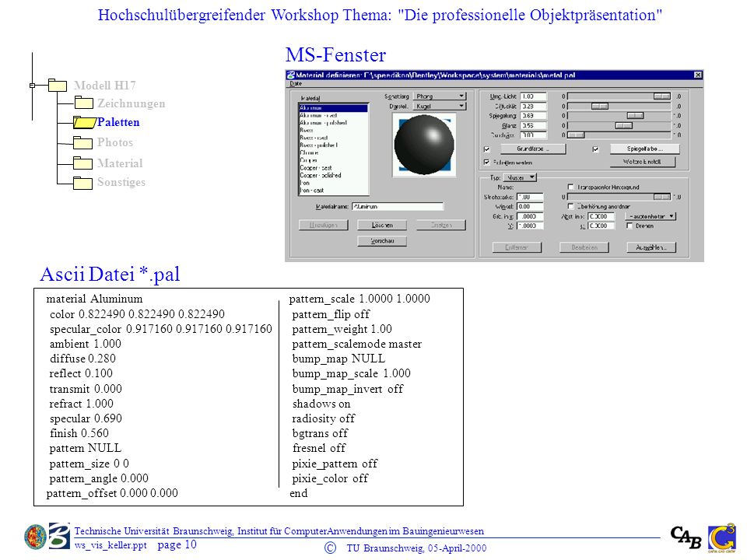Select the Photos tree label
The image size is (747, 560).
pyautogui.click(x=115, y=142)
